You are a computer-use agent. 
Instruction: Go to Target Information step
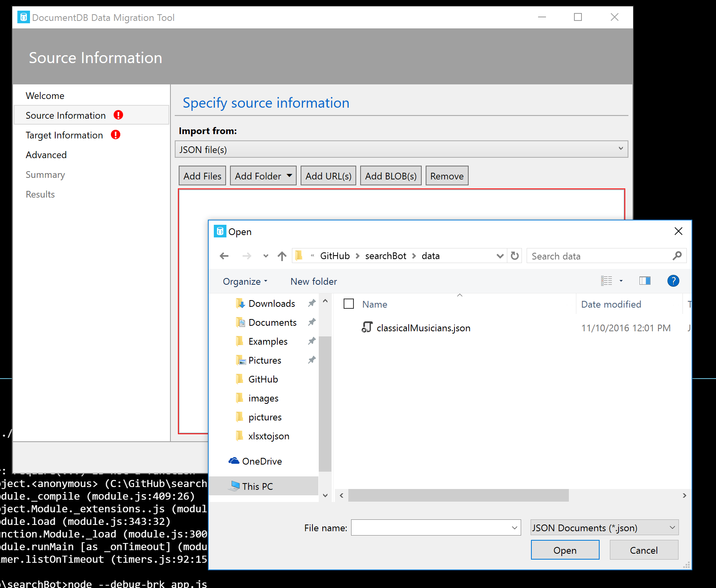tap(64, 135)
